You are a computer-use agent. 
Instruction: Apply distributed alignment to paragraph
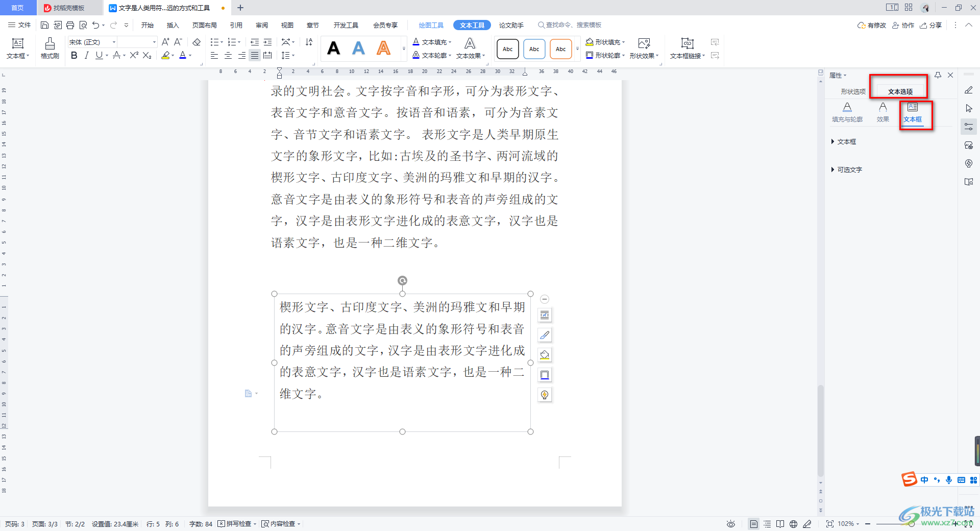pos(268,55)
